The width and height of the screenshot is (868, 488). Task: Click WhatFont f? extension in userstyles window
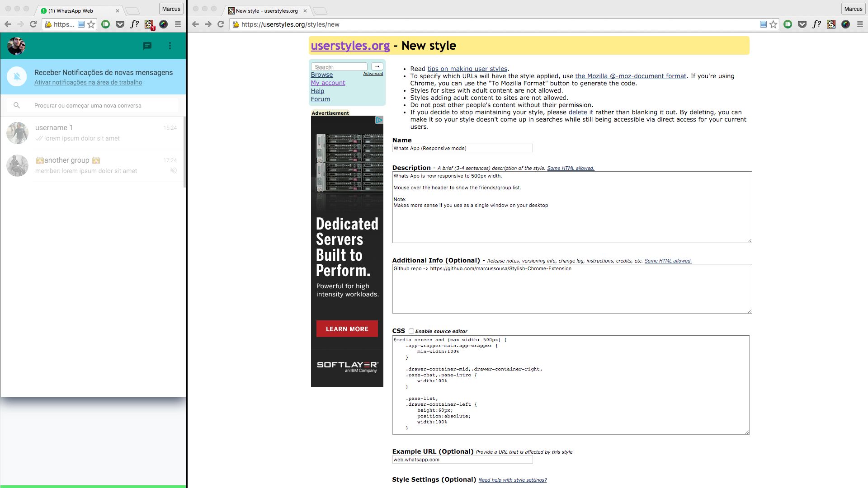point(817,24)
